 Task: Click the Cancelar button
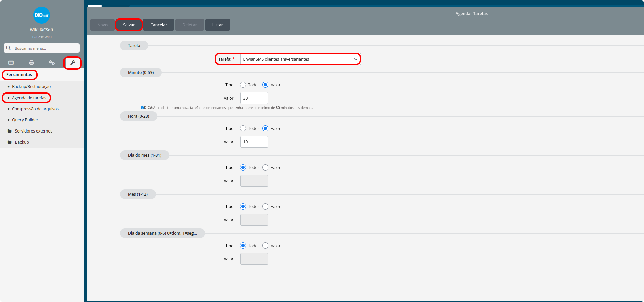tap(159, 25)
